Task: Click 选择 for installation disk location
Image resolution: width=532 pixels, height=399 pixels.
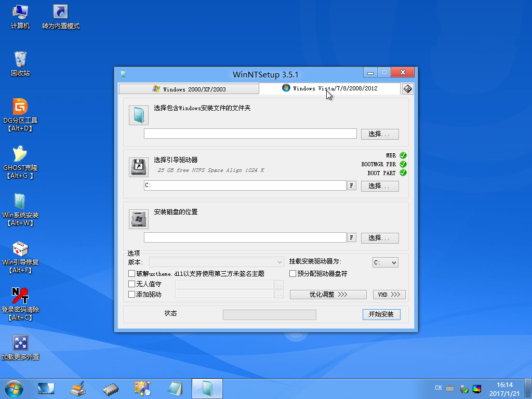Action: [380, 238]
